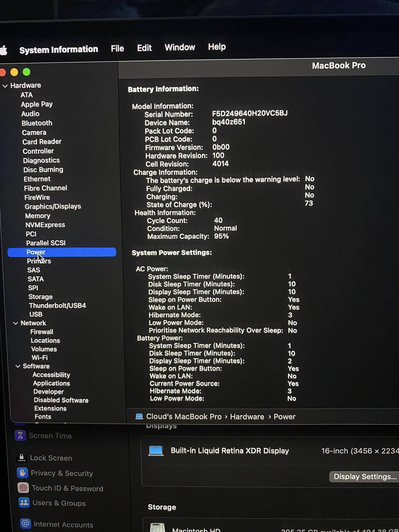Select Card Reader in the sidebar
This screenshot has width=399, height=532.
tap(42, 142)
